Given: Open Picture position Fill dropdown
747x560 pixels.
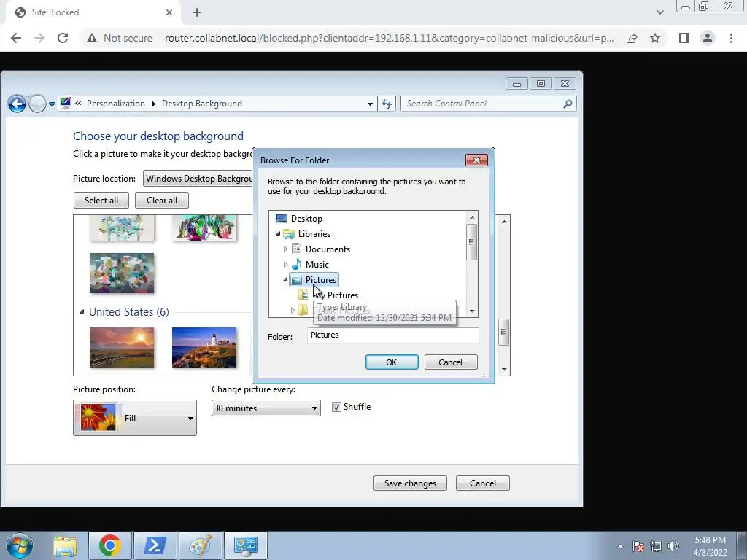Looking at the screenshot, I should click(x=135, y=418).
